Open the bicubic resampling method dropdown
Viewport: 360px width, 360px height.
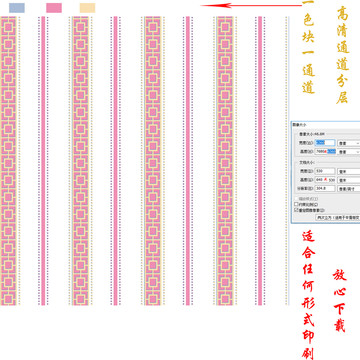tap(338, 217)
